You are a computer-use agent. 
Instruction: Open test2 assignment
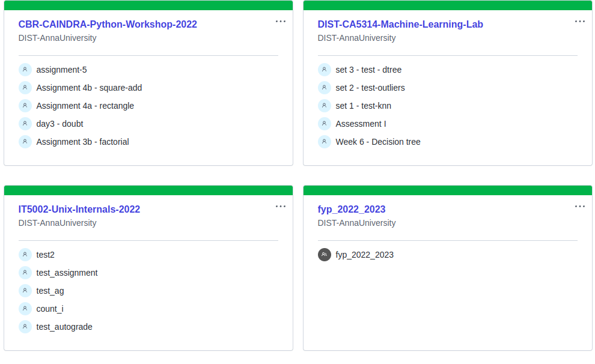[x=45, y=255]
